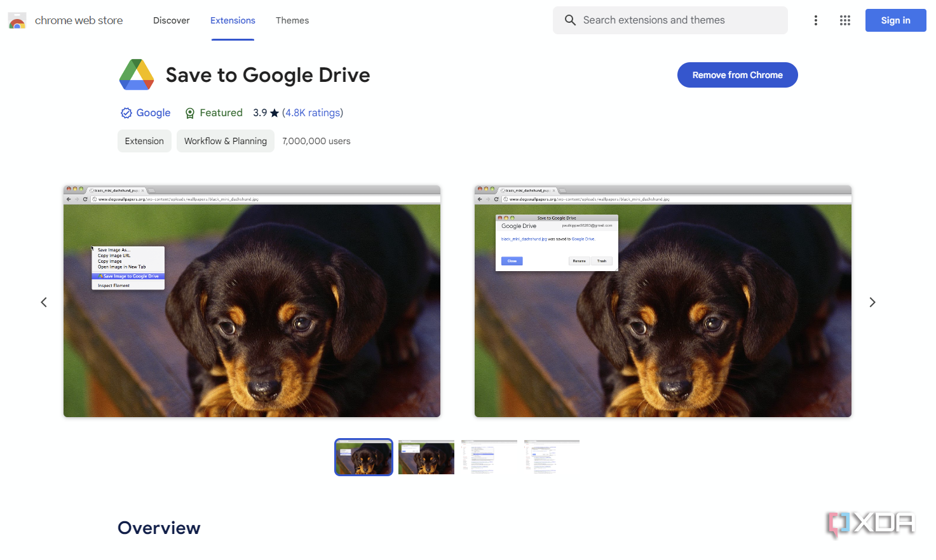Select the Workflow & Planning chip
This screenshot has width=936, height=560.
tap(226, 141)
